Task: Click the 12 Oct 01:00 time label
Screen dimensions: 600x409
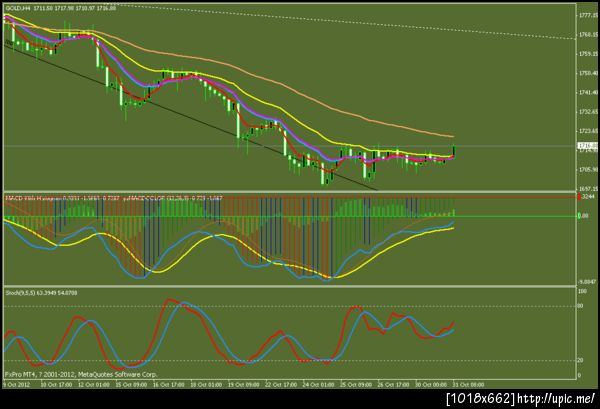Action: click(94, 385)
